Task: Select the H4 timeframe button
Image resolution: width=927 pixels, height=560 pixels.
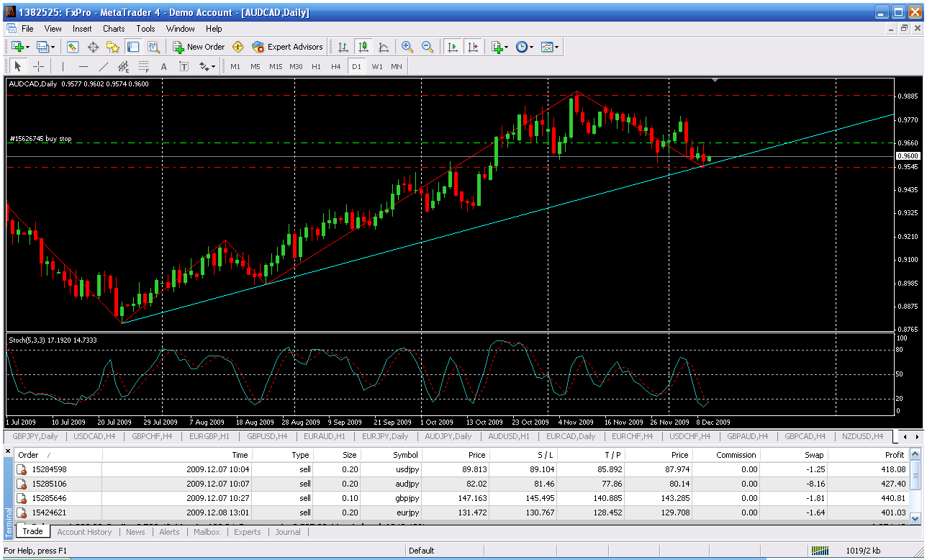Action: coord(336,66)
